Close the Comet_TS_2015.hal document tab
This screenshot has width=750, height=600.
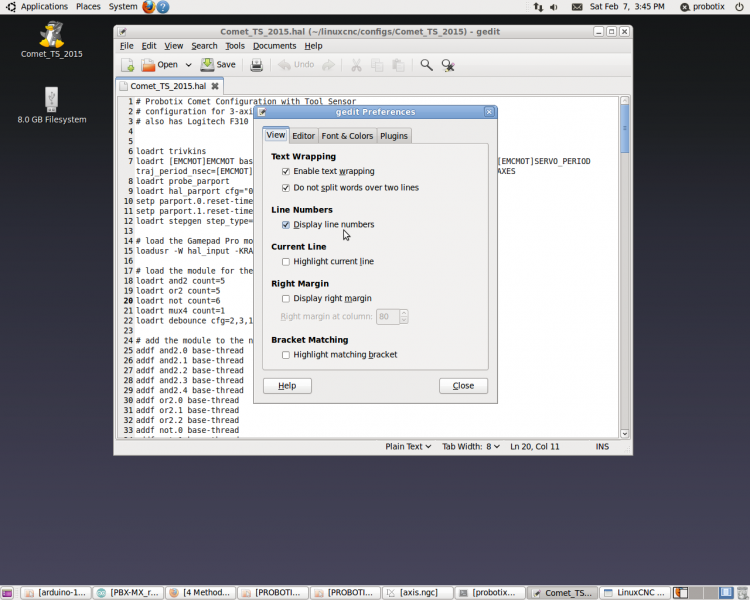point(214,87)
